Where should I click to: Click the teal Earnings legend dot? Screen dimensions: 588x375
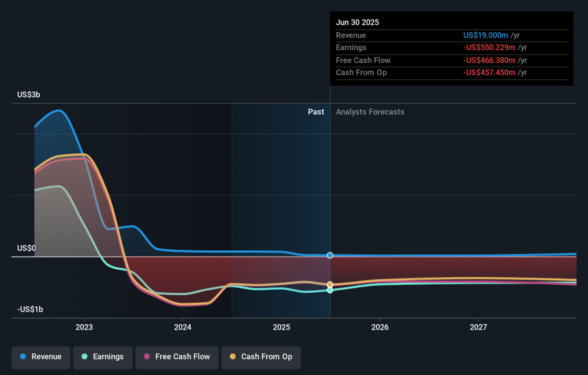pos(85,357)
